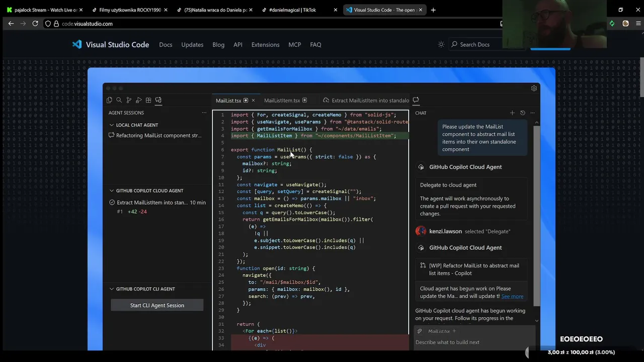This screenshot has width=644, height=362.
Task: Collapse the GITHUB COPILOT CLOUD AGENT section
Action: point(112,191)
